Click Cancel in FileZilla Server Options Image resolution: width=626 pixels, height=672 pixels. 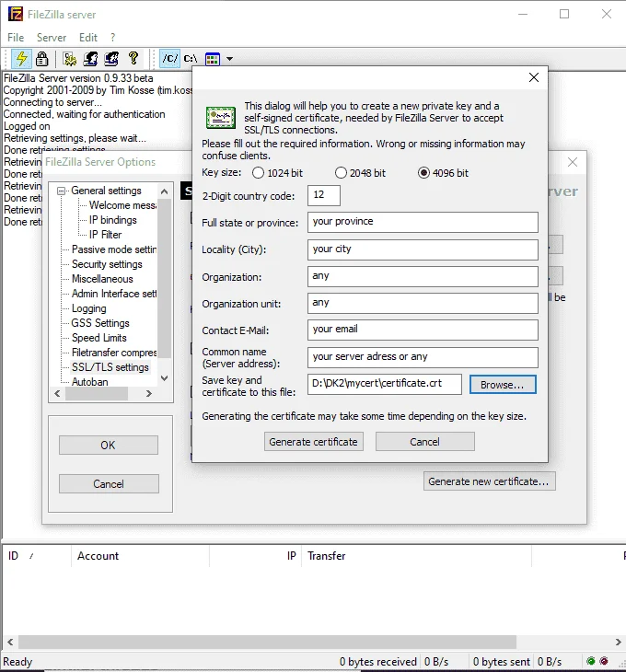tap(109, 484)
